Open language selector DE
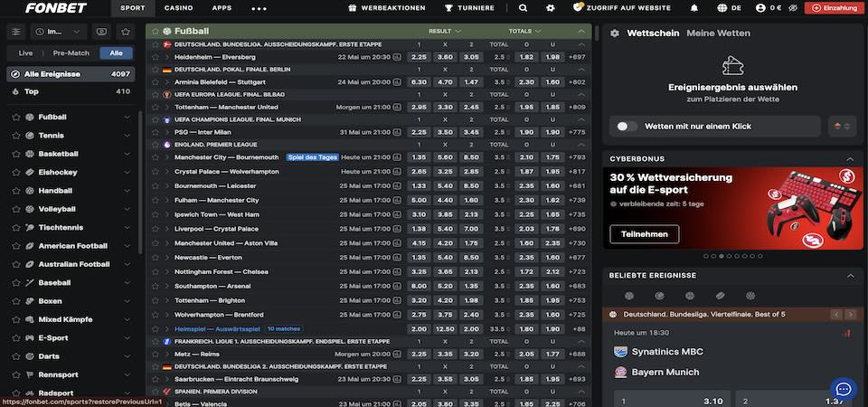868x407 pixels. [x=729, y=8]
